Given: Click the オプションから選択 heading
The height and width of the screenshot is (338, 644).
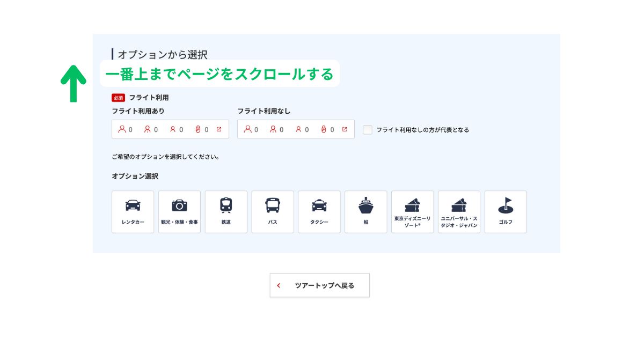Looking at the screenshot, I should tap(162, 54).
